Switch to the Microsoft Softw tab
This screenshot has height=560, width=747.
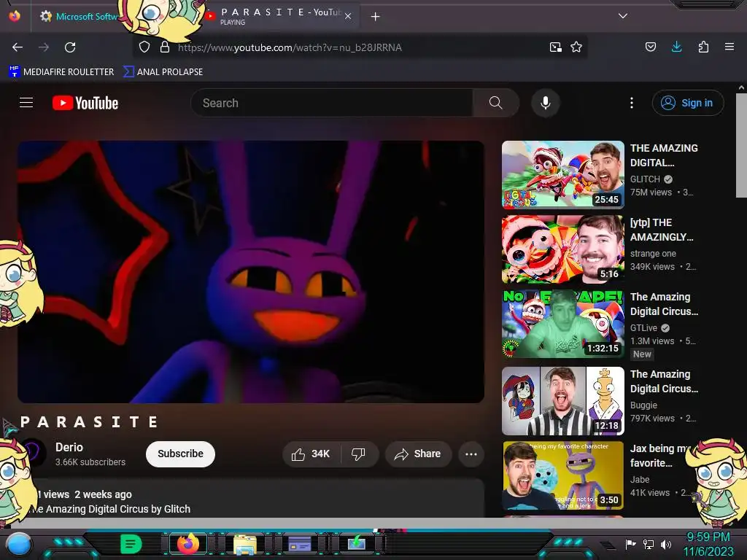(x=79, y=17)
